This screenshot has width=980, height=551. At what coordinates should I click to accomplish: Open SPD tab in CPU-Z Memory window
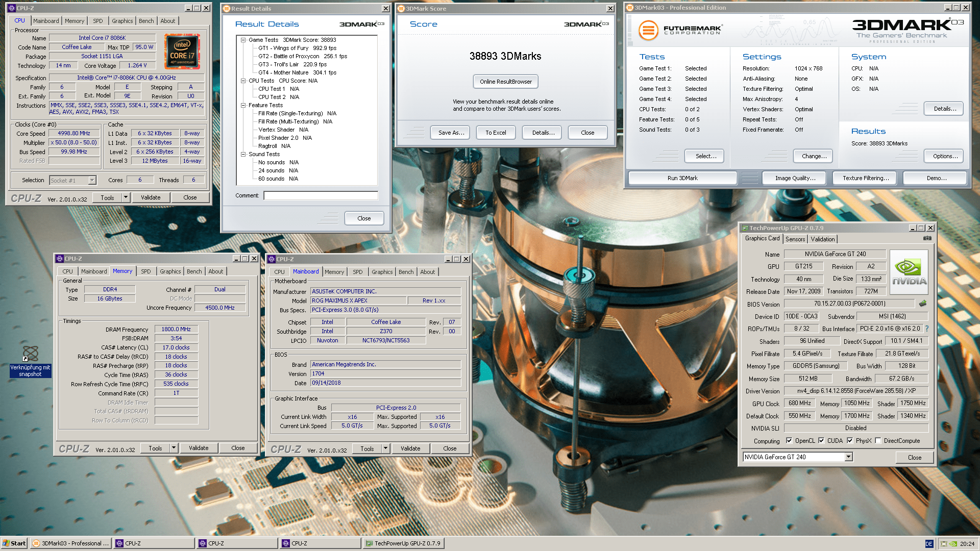146,271
